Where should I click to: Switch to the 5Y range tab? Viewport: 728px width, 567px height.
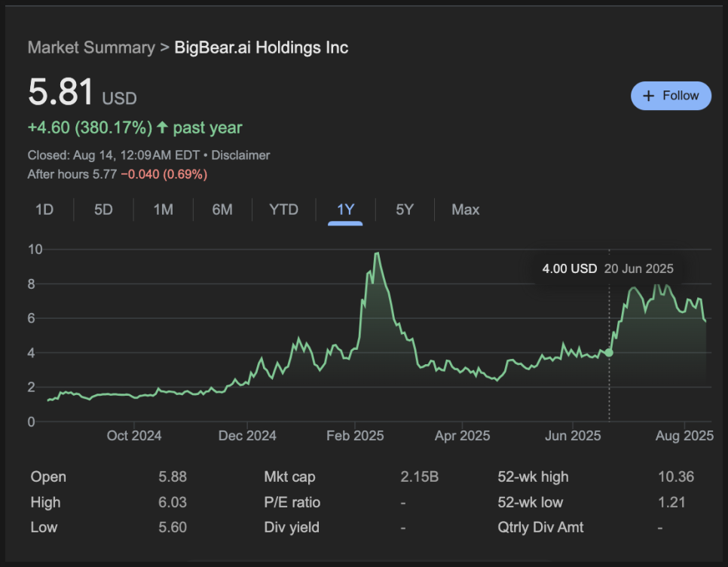tap(405, 210)
